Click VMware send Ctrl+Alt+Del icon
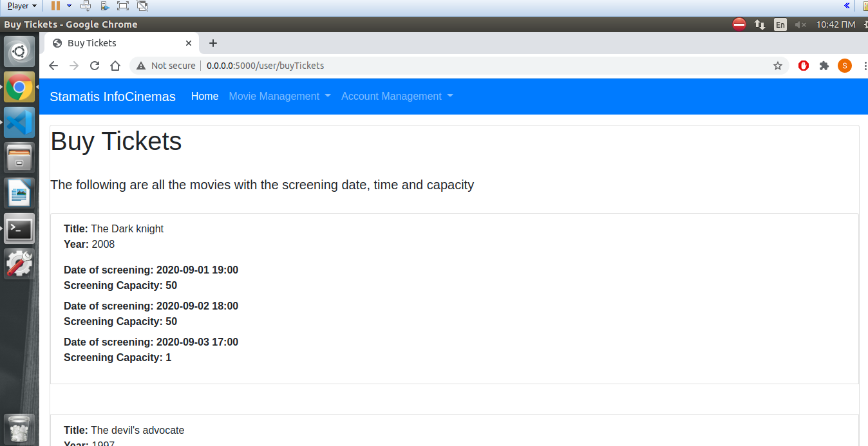The width and height of the screenshot is (868, 446). 86,6
